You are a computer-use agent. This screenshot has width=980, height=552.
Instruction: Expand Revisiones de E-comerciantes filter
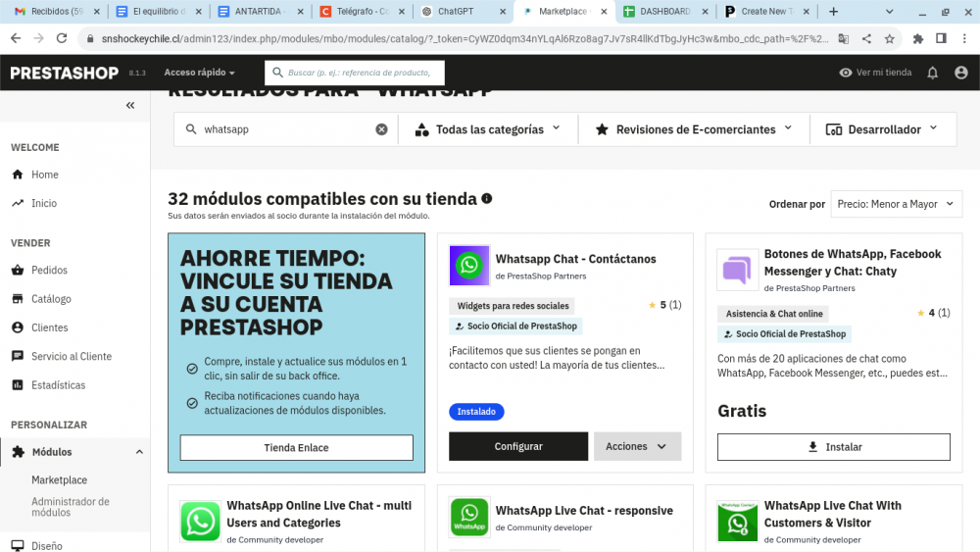click(694, 129)
